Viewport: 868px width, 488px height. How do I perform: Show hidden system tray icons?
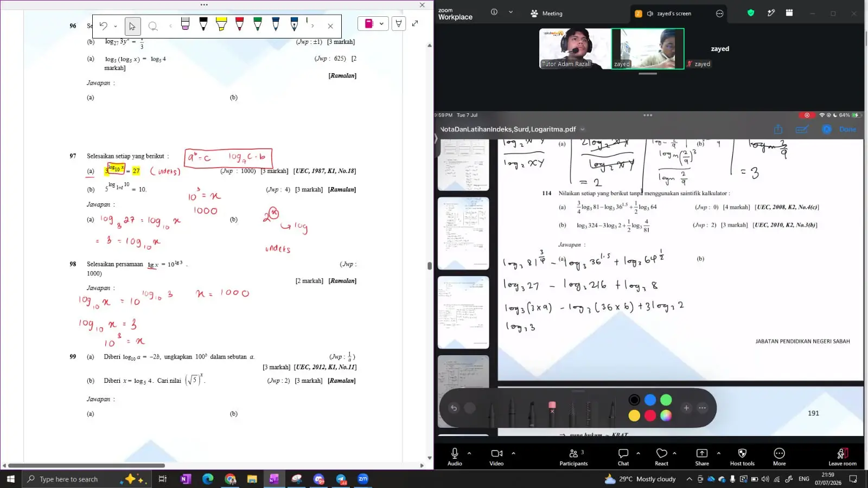(689, 479)
